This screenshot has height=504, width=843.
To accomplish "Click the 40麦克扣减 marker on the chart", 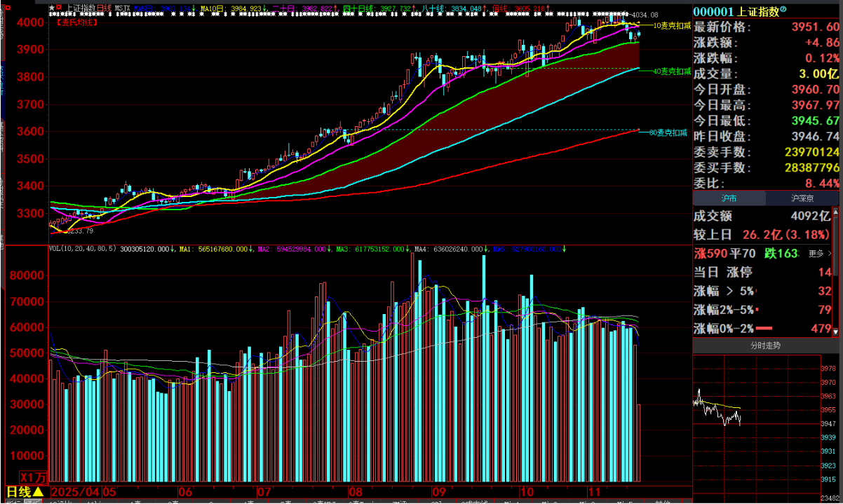I will click(x=671, y=71).
